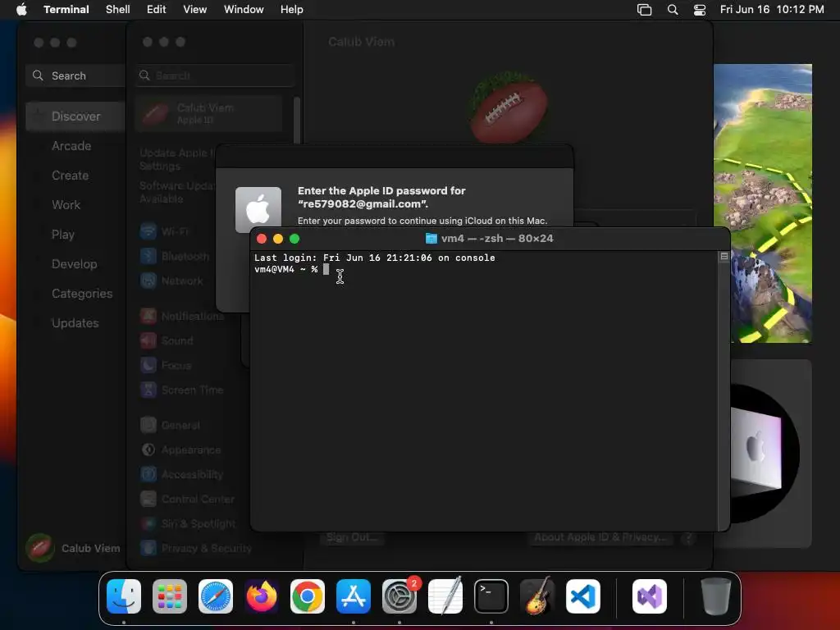Open the Window menu
Image resolution: width=840 pixels, height=630 pixels.
click(x=244, y=10)
